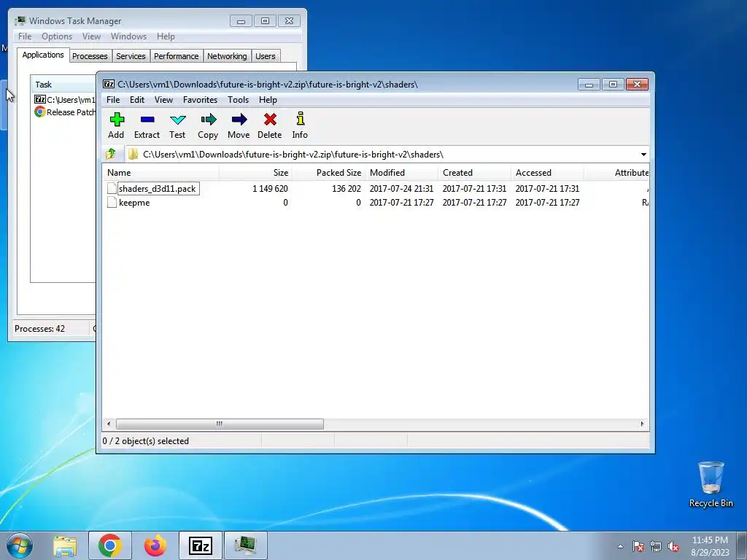747x560 pixels.
Task: Open the 7-Zip Help menu
Action: pos(268,99)
